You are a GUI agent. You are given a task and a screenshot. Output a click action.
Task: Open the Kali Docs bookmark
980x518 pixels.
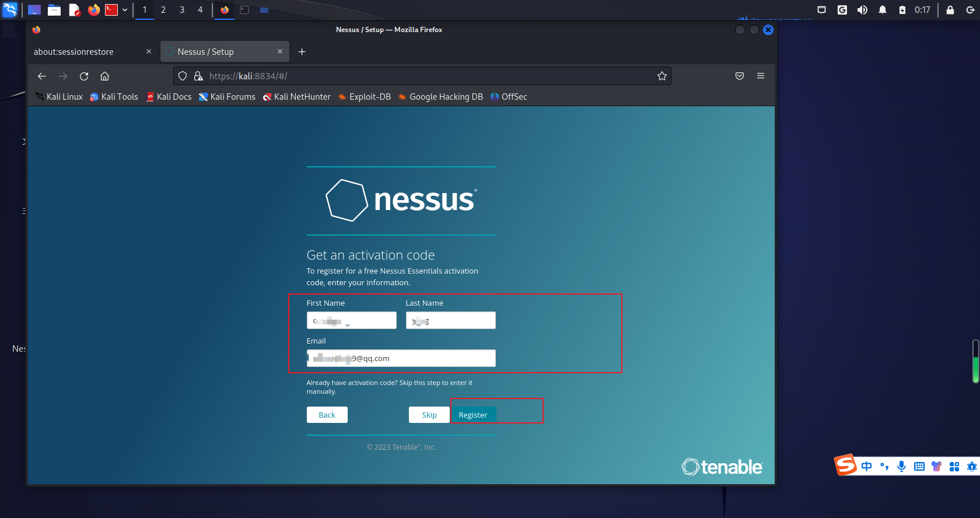point(169,97)
